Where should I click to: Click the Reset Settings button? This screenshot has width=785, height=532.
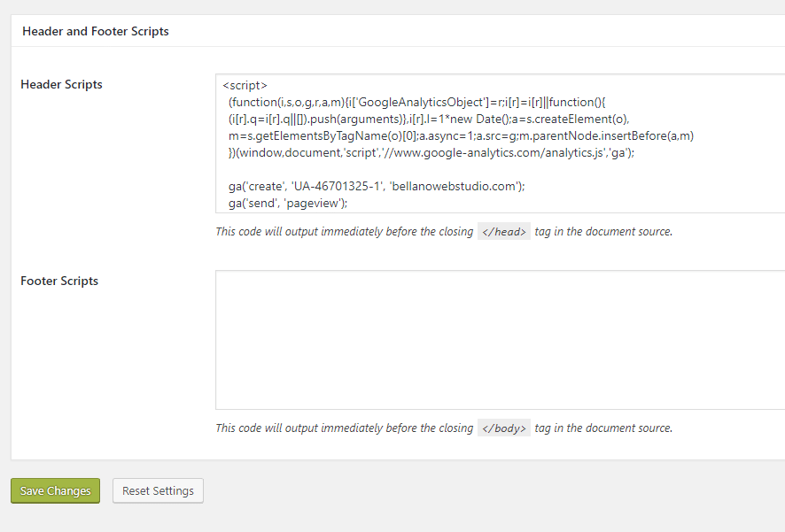158,490
